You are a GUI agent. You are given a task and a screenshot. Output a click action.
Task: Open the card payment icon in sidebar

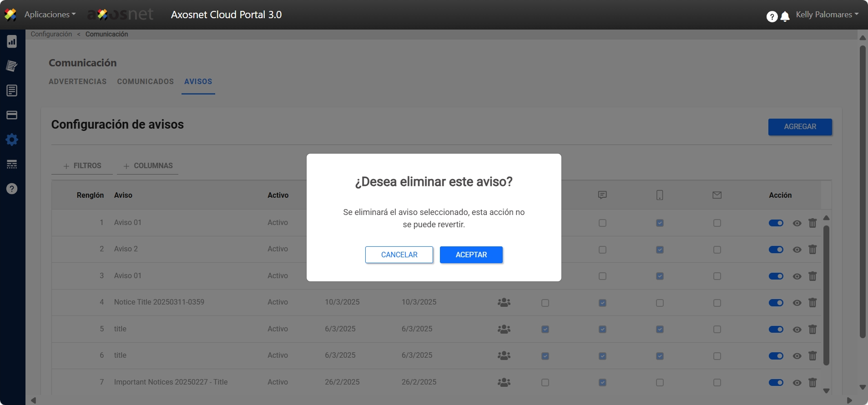pyautogui.click(x=12, y=115)
